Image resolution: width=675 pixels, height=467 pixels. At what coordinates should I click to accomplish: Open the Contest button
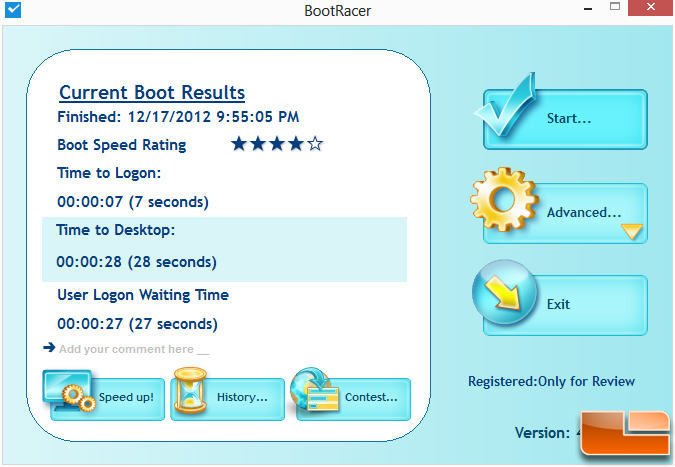[x=353, y=399]
